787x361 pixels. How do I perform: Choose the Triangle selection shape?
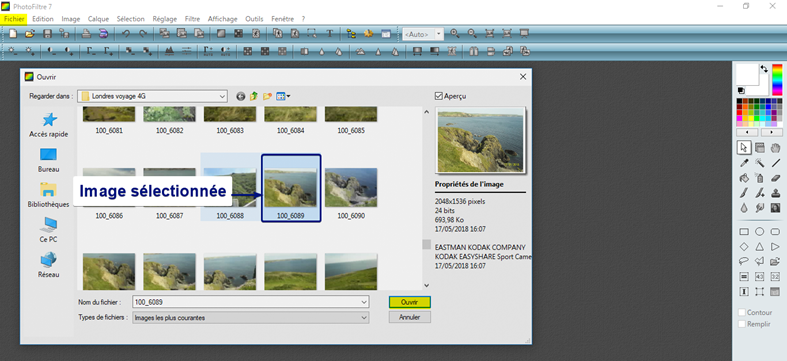click(x=760, y=247)
